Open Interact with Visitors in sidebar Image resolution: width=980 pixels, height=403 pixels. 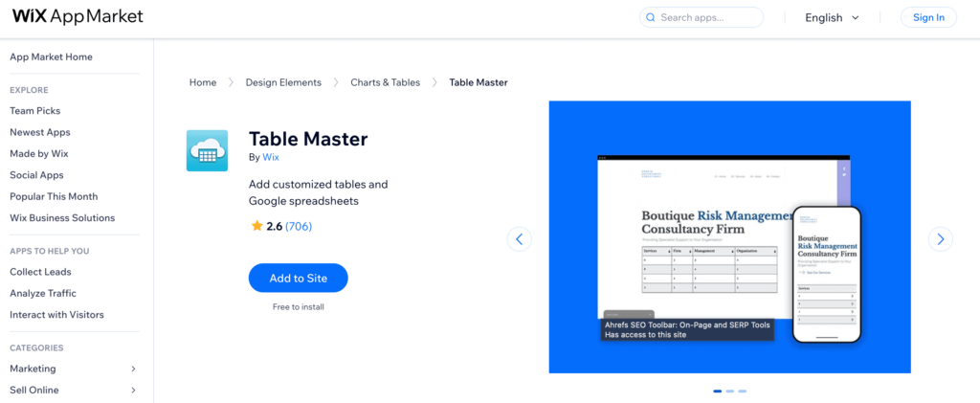click(56, 315)
